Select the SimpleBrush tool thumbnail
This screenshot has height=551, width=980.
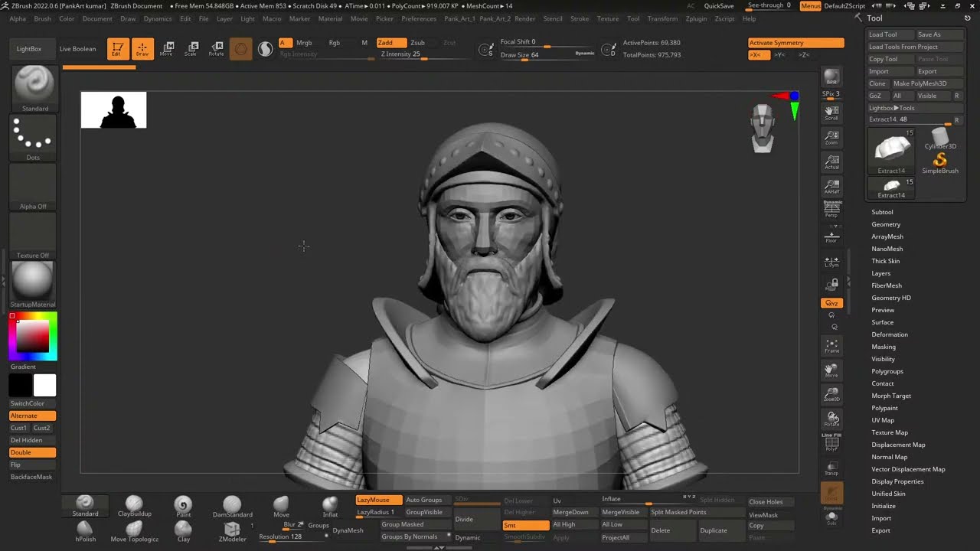click(x=940, y=163)
